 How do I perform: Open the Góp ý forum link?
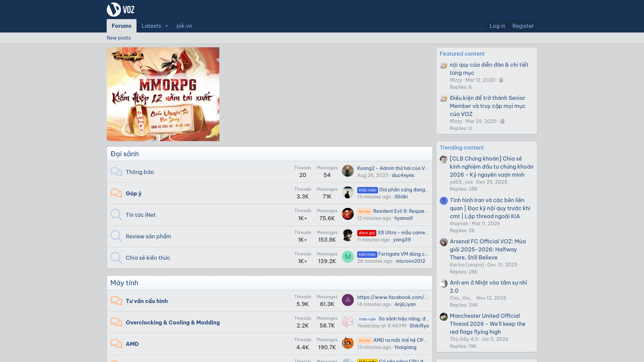[x=133, y=193]
